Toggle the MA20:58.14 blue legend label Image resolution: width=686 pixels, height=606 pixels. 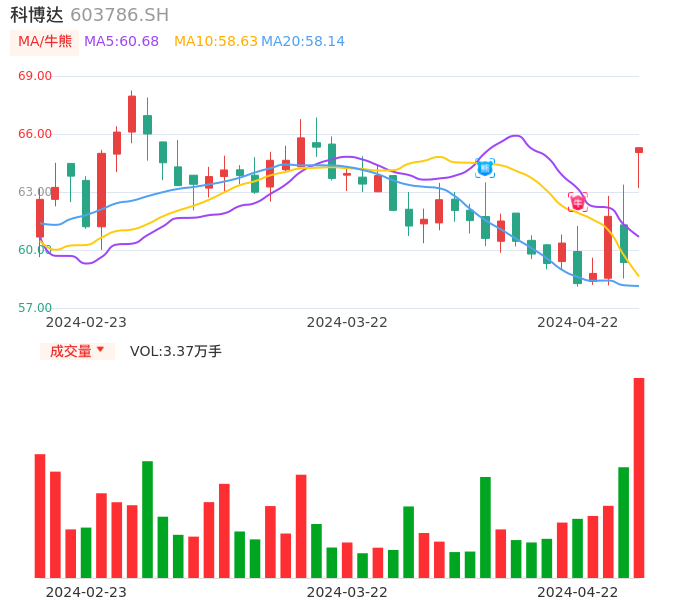coord(302,42)
